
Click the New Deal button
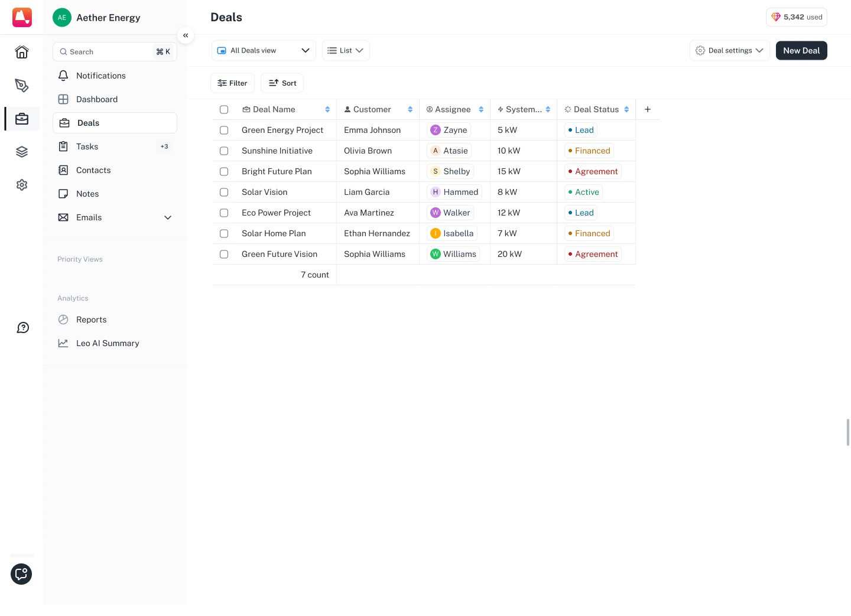pos(801,50)
